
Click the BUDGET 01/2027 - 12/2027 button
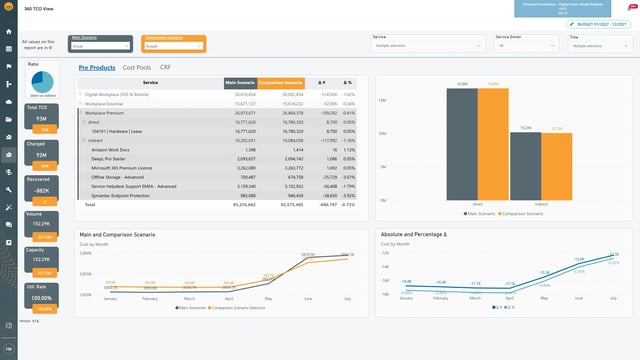coord(598,24)
